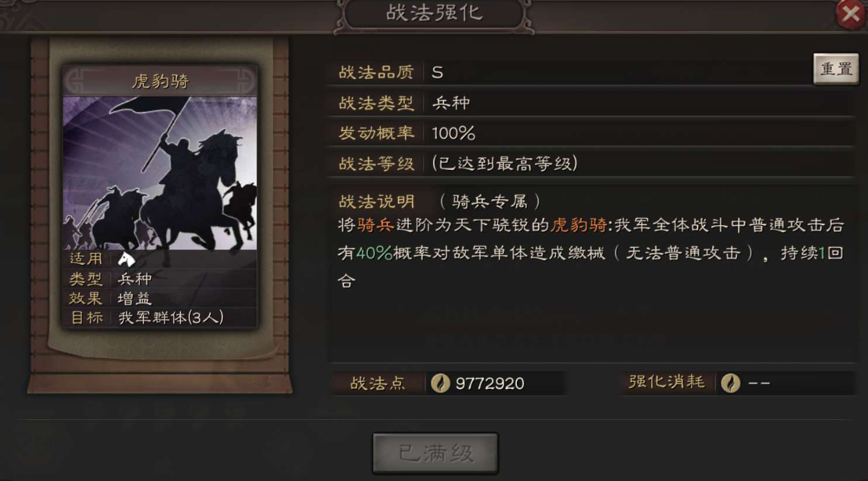Click the orange 骑兵 keyword in description
868x481 pixels.
coord(374,226)
